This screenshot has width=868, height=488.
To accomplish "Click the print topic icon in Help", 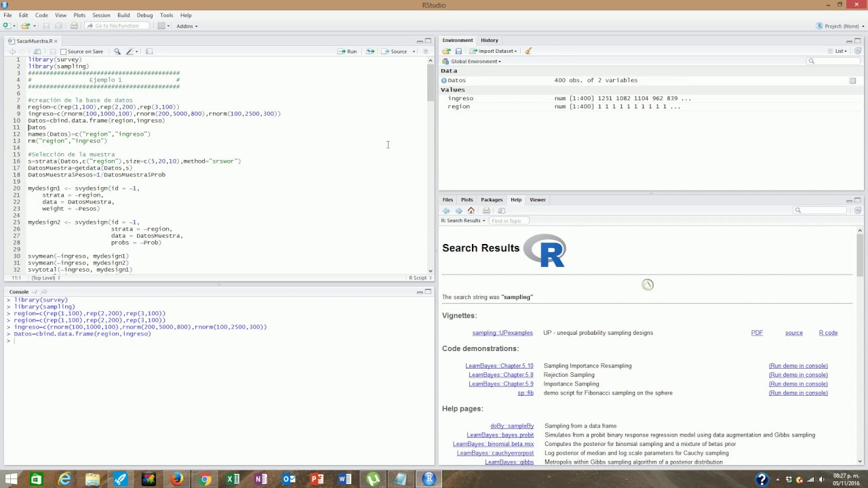I will pyautogui.click(x=486, y=211).
